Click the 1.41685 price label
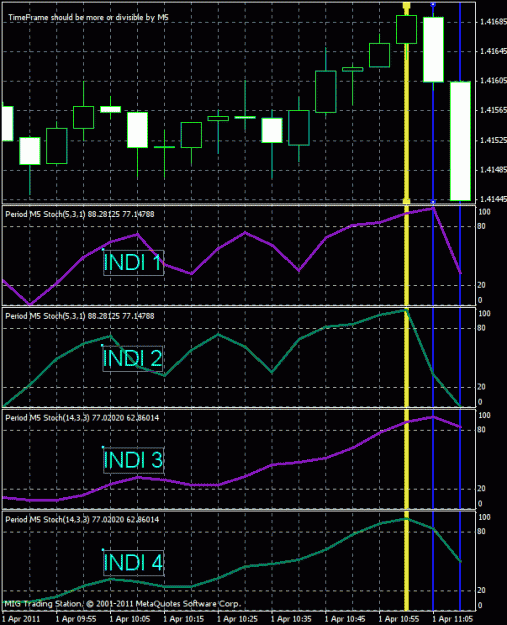 [x=493, y=22]
